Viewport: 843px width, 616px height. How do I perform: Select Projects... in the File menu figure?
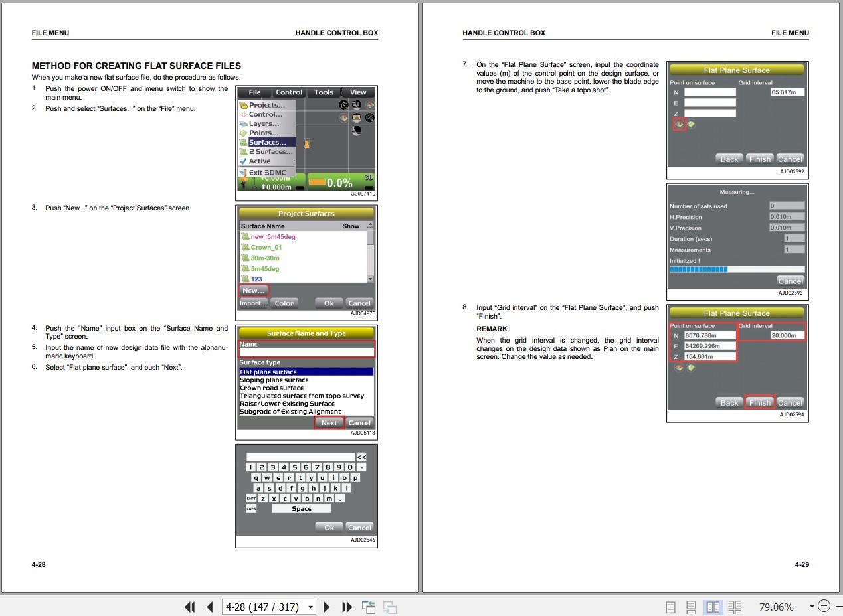(x=266, y=105)
